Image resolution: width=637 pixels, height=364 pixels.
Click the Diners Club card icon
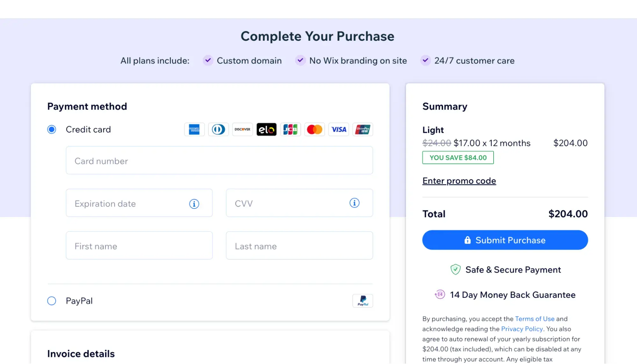(218, 129)
